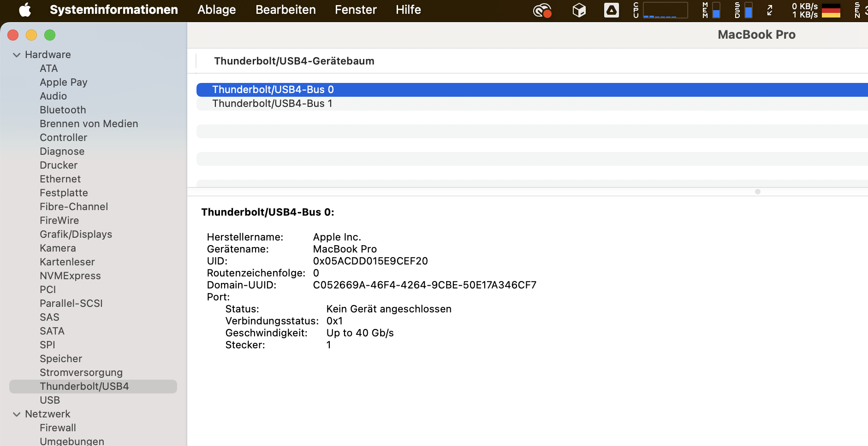This screenshot has width=868, height=446.
Task: Select Audio in the sidebar
Action: pos(54,96)
